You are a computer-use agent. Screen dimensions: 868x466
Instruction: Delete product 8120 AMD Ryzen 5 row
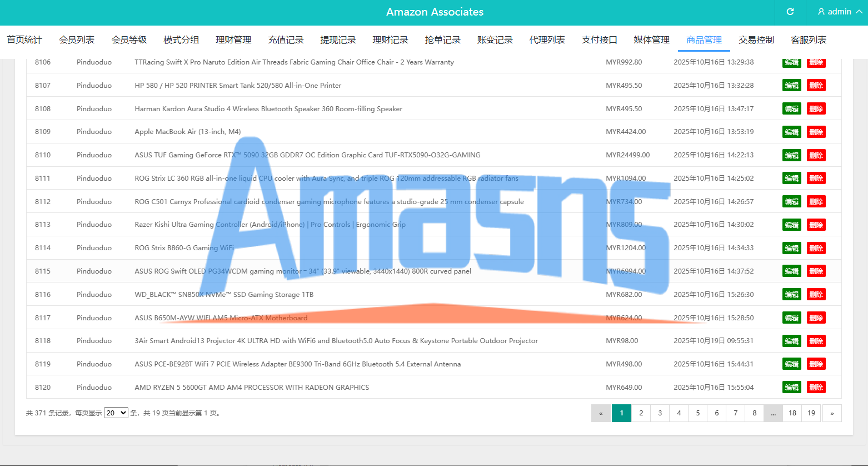tap(816, 387)
